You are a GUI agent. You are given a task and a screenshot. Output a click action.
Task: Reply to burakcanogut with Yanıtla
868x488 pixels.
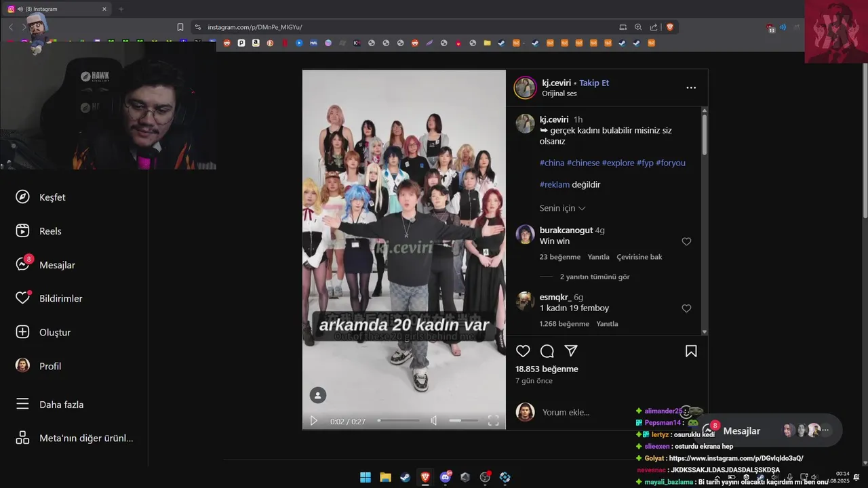pos(598,257)
